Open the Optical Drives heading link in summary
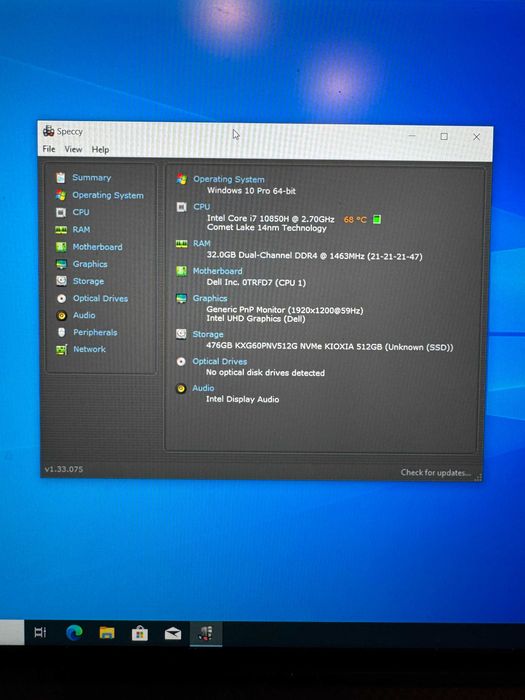Image resolution: width=525 pixels, height=700 pixels. coord(220,362)
